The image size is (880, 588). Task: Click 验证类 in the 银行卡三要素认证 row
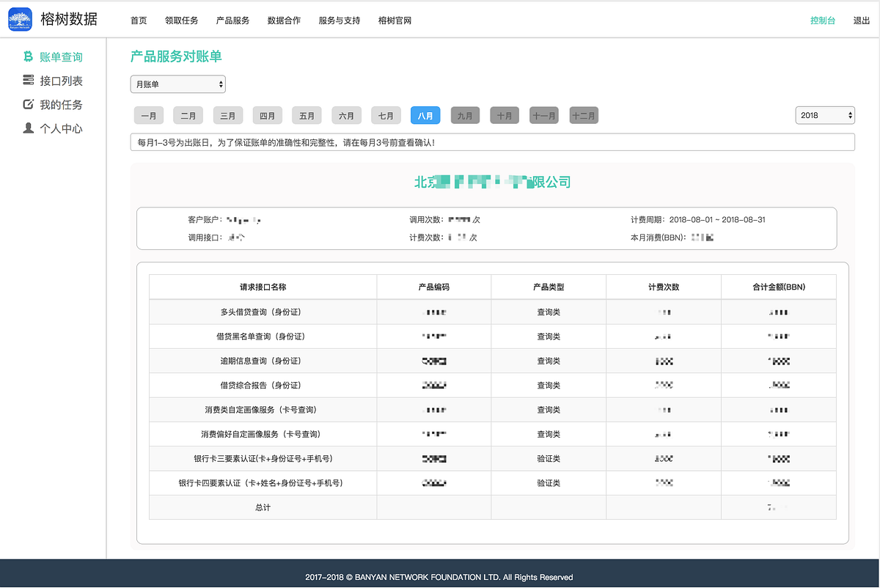[549, 458]
